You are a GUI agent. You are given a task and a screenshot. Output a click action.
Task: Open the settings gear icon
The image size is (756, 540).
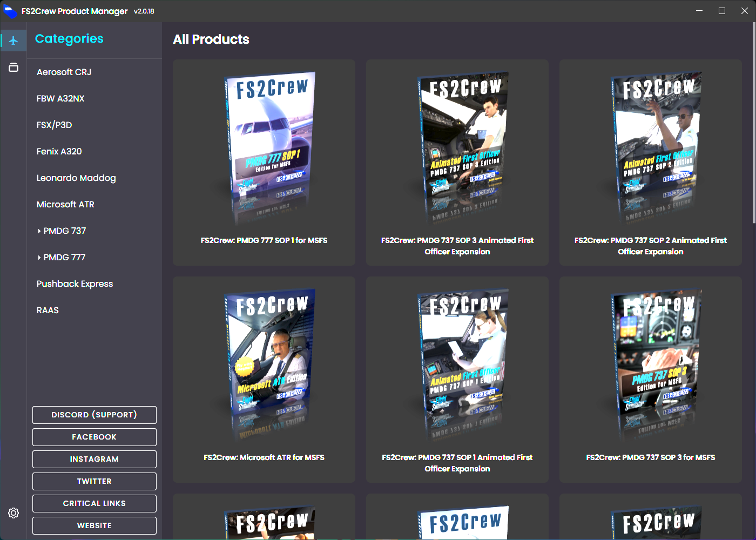(13, 513)
